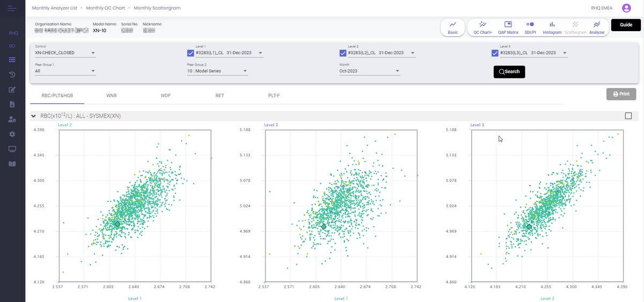Open the file download icon in sidebar

coord(12,104)
